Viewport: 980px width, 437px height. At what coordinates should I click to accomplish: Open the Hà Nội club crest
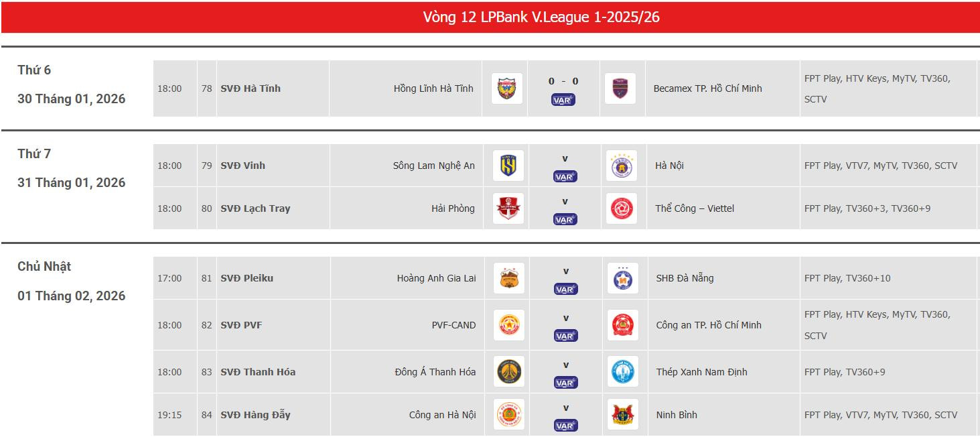621,165
